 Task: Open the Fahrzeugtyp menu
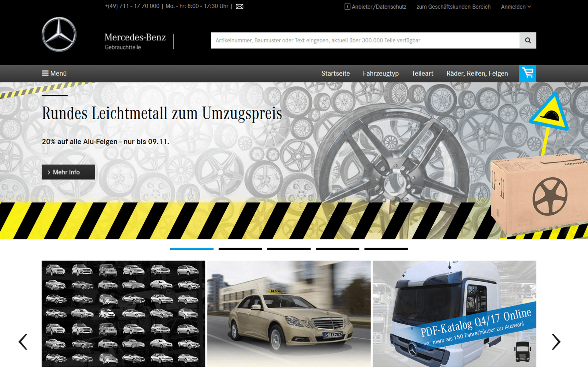(381, 74)
